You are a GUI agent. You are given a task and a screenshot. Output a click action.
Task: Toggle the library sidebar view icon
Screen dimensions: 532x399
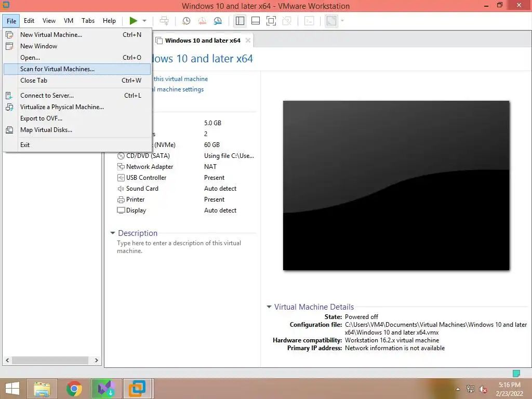[240, 21]
